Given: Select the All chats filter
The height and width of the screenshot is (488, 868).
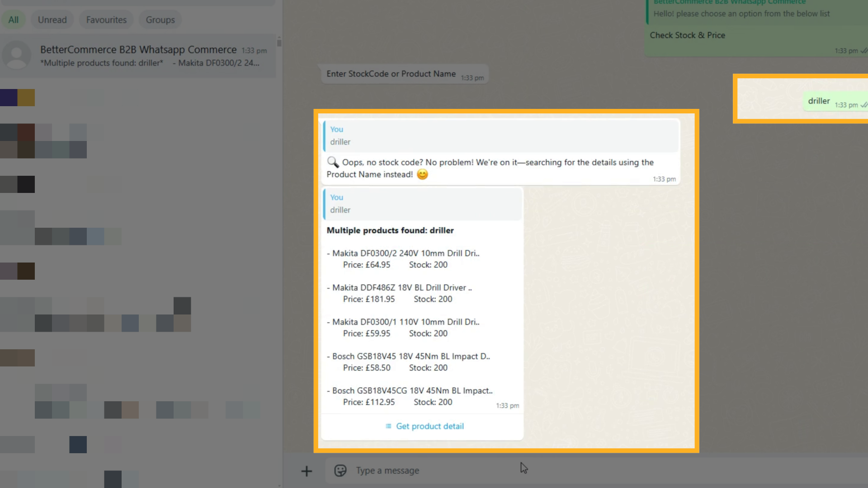Looking at the screenshot, I should pyautogui.click(x=14, y=20).
